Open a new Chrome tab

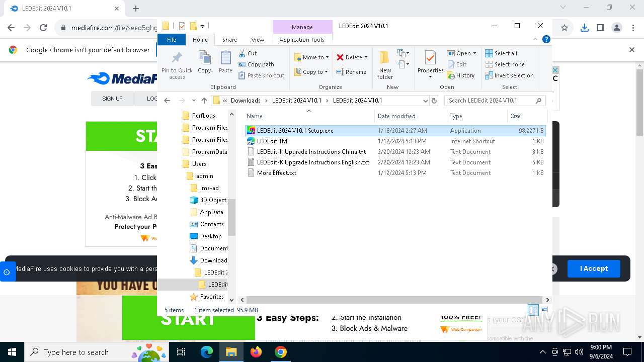click(x=136, y=9)
